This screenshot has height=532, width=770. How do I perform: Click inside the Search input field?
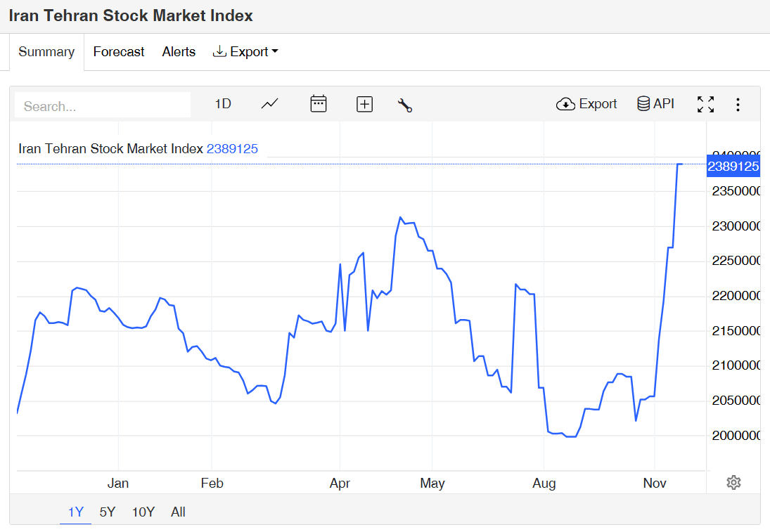(103, 106)
